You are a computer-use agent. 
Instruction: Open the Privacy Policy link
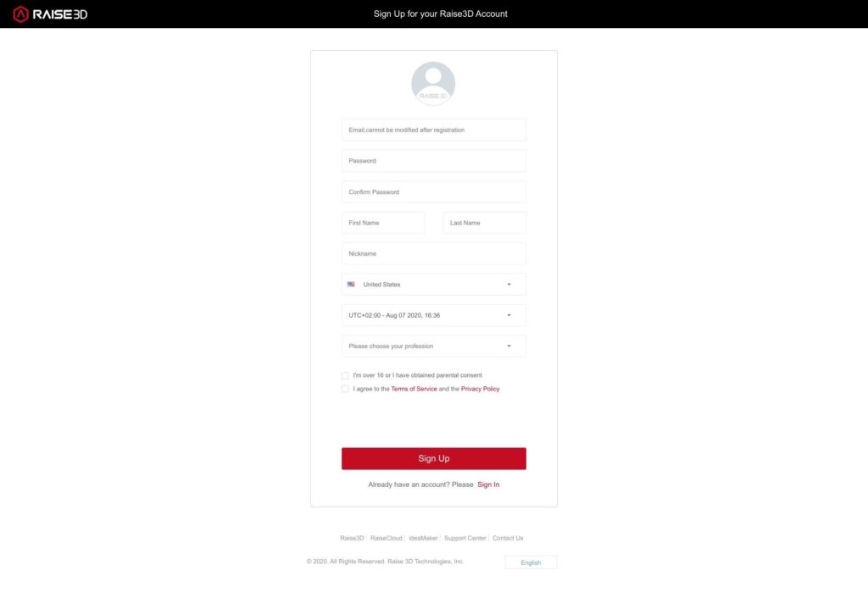[x=480, y=390]
